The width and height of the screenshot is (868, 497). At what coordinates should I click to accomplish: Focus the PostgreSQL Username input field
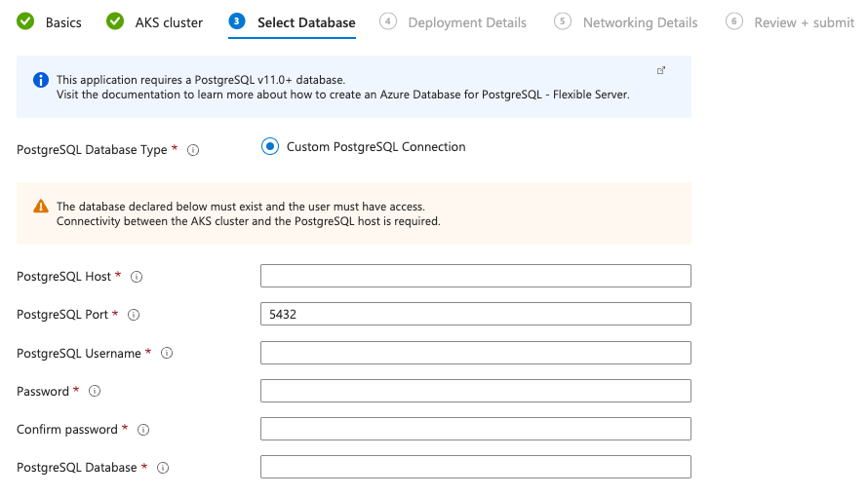point(475,353)
